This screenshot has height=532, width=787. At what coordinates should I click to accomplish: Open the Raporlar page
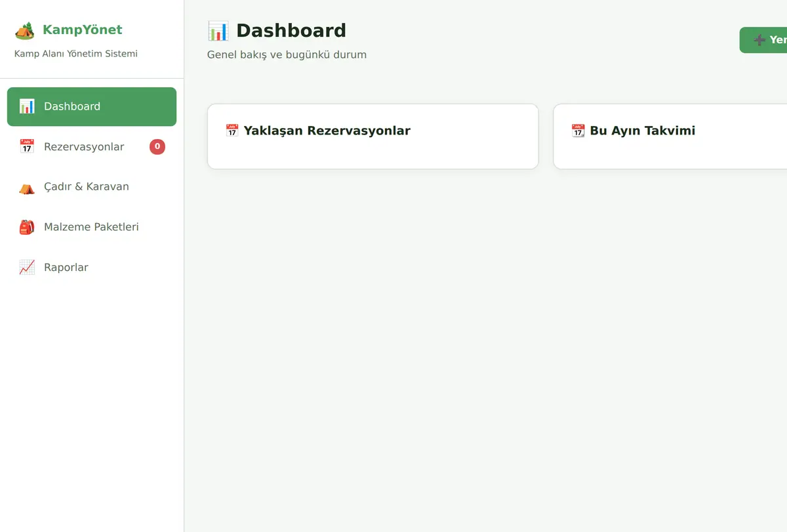click(x=92, y=267)
